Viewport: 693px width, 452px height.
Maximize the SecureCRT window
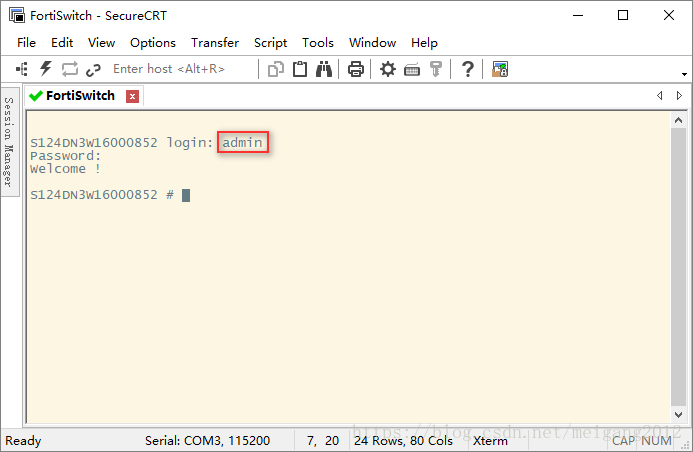[x=623, y=15]
